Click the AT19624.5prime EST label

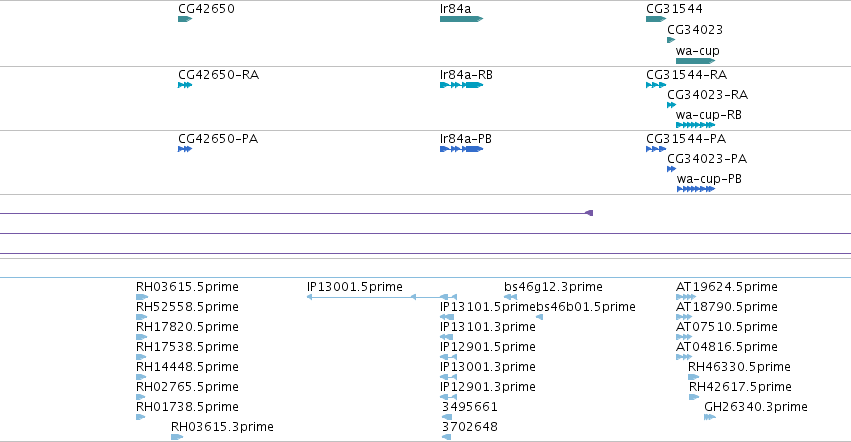tap(727, 287)
